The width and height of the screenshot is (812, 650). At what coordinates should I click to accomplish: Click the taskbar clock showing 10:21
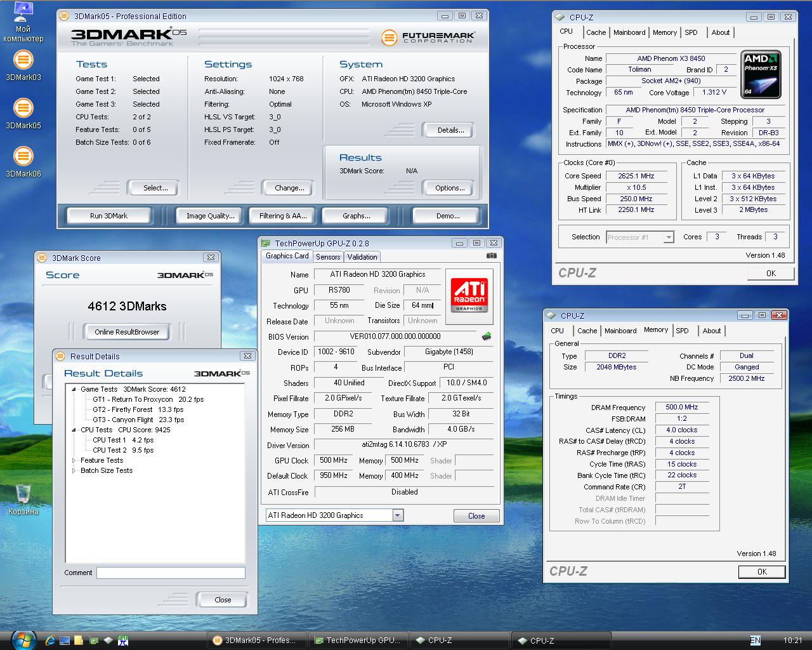click(792, 640)
